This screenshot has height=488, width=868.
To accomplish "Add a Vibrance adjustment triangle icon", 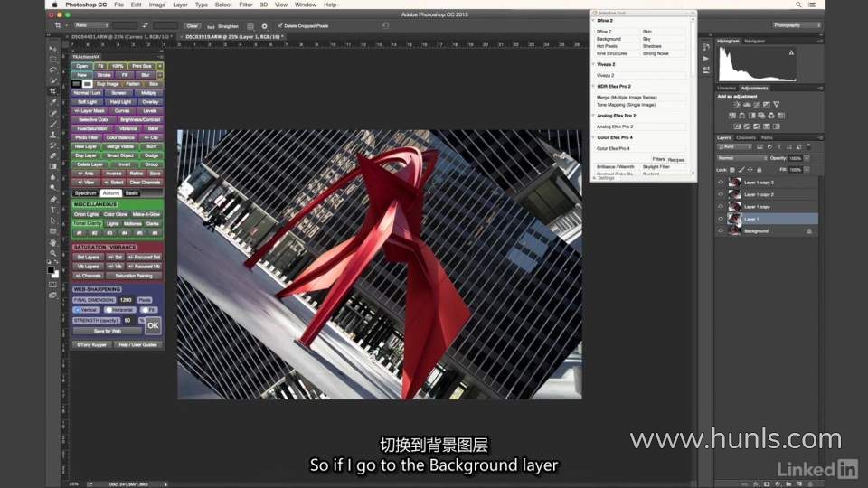I will tap(777, 105).
